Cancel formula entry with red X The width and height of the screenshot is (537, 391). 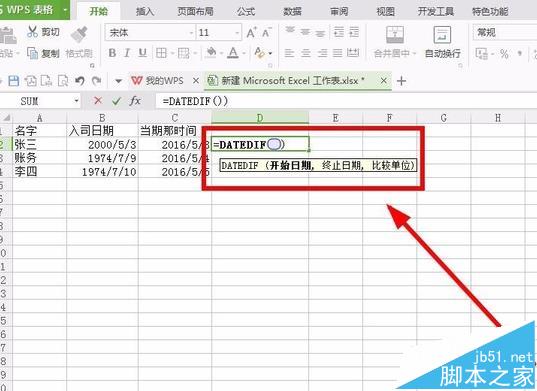click(x=98, y=101)
